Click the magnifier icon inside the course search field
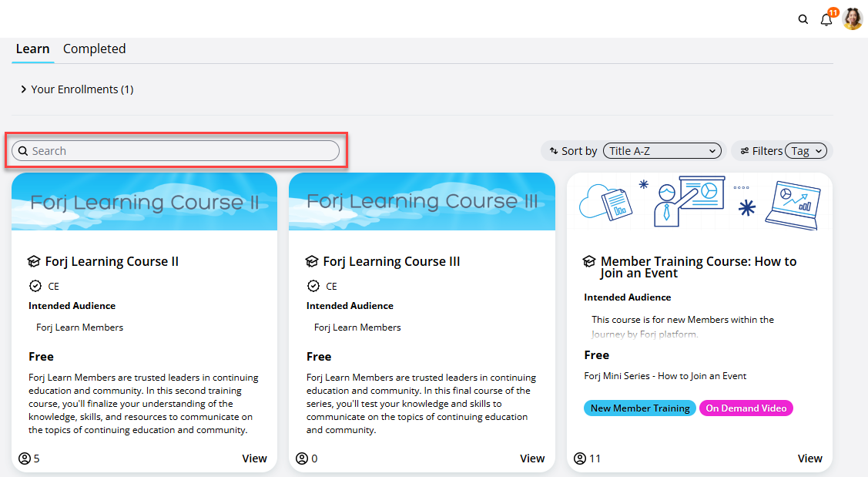Viewport: 868px width, 477px height. click(x=22, y=151)
